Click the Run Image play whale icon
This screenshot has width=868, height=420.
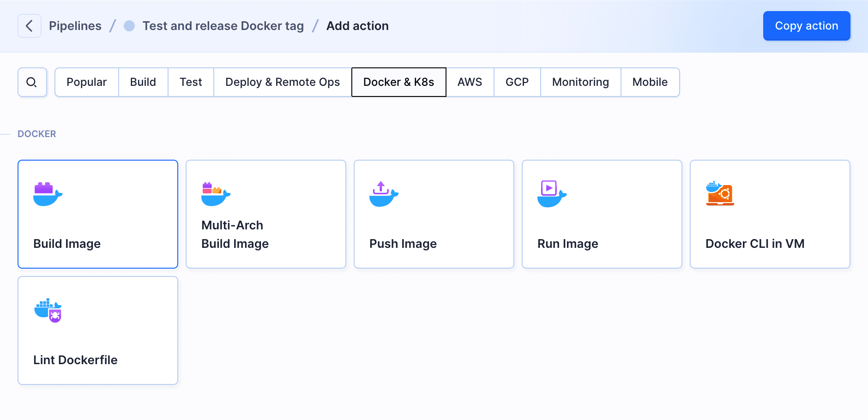[551, 194]
